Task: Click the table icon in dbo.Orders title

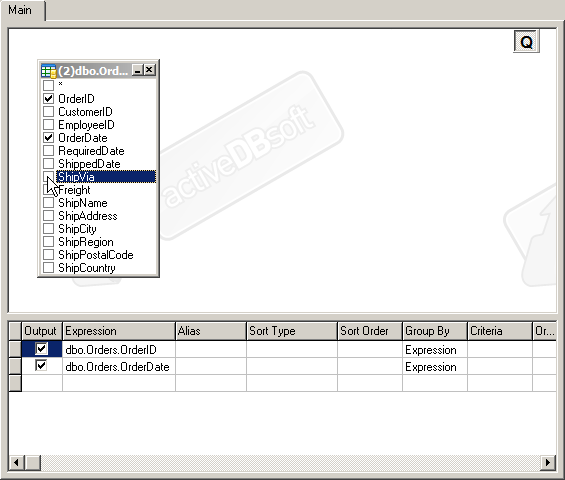Action: pyautogui.click(x=48, y=71)
